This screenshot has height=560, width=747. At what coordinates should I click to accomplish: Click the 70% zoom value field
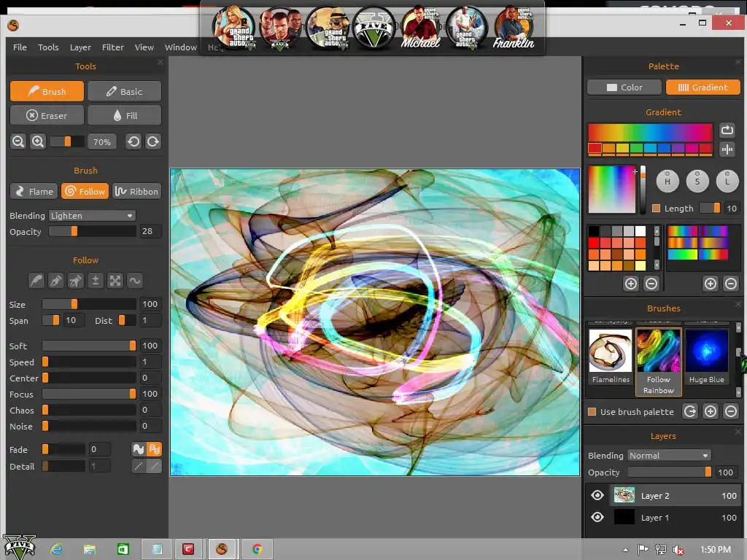[x=102, y=141]
